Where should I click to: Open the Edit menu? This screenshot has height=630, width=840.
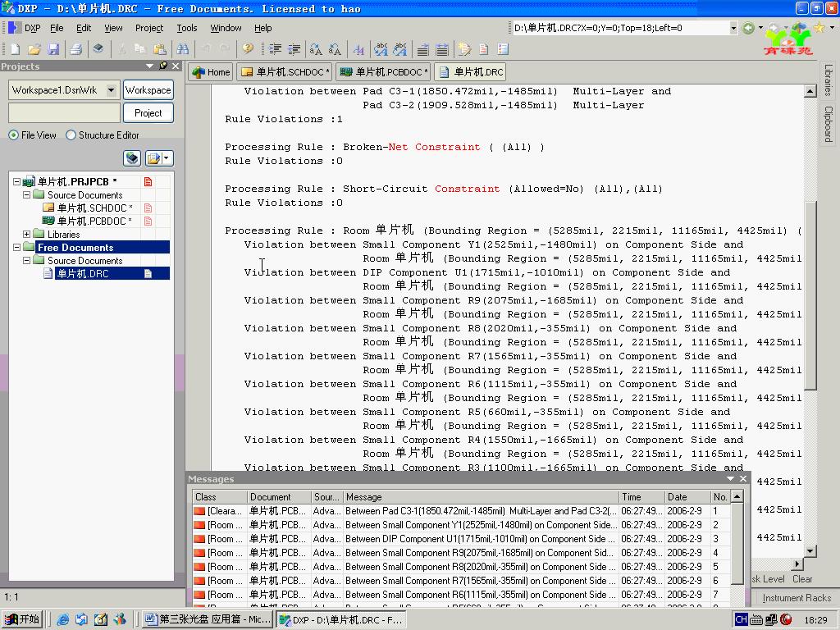tap(84, 28)
